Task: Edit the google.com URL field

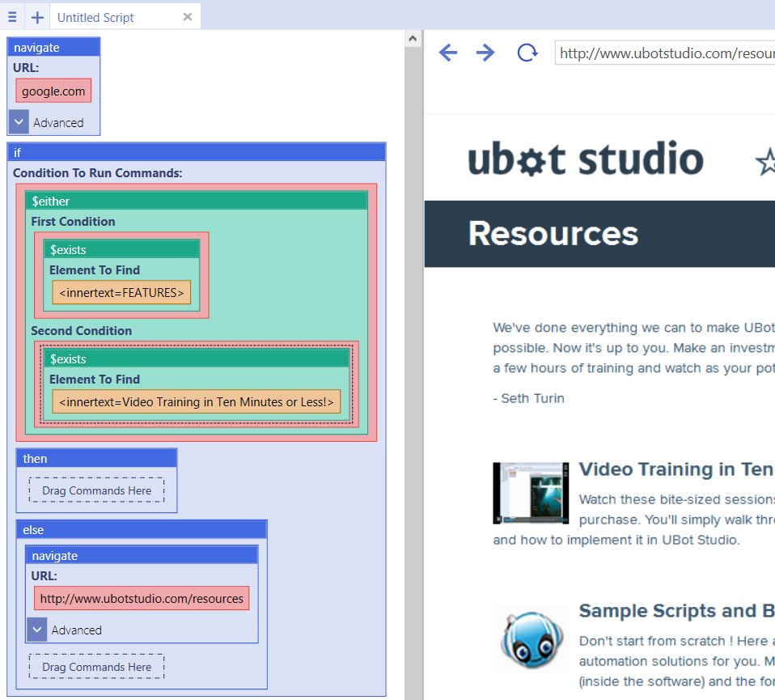Action: 53,91
